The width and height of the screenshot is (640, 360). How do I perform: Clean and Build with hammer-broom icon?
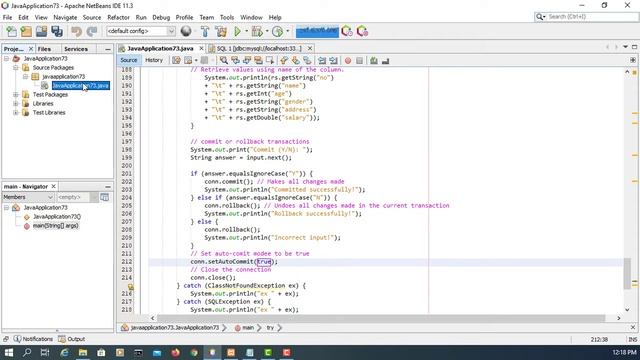point(221,31)
